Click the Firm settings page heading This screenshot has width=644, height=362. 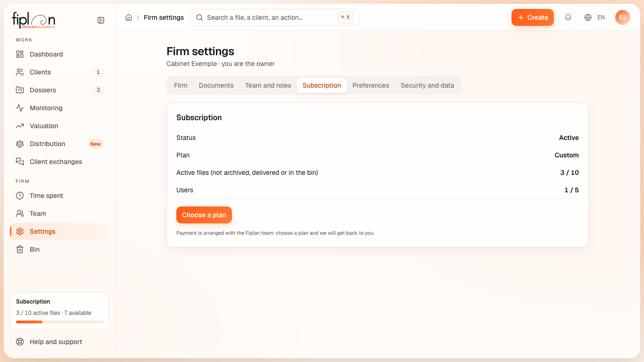click(200, 51)
